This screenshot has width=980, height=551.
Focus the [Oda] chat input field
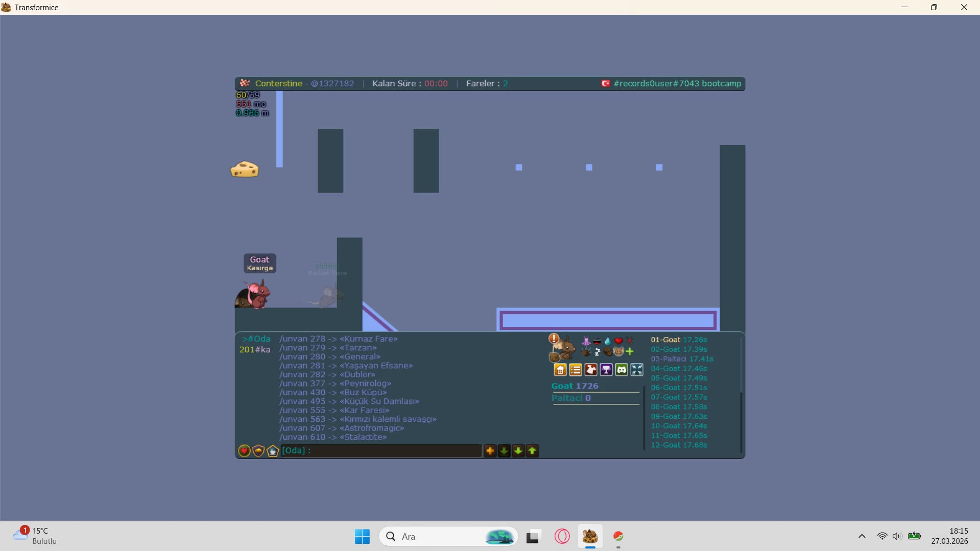point(381,450)
